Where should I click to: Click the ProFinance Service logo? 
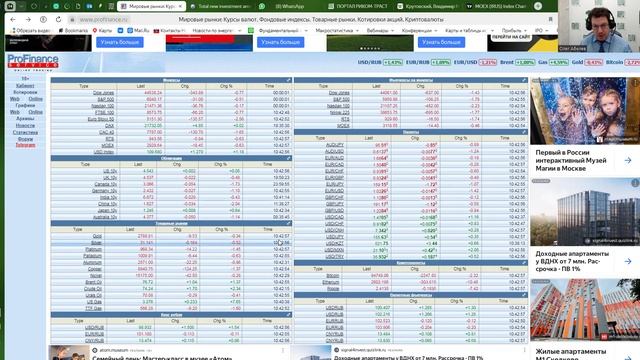pos(33,62)
